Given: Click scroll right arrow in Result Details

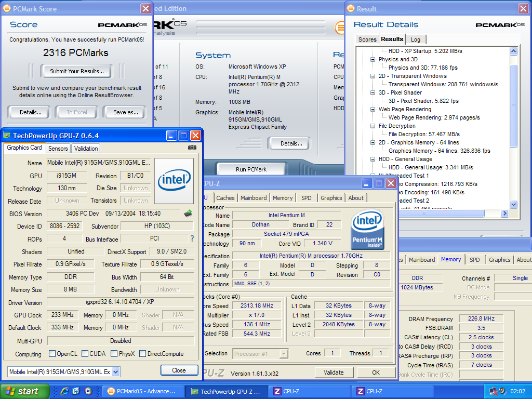Looking at the screenshot, I should [504, 213].
